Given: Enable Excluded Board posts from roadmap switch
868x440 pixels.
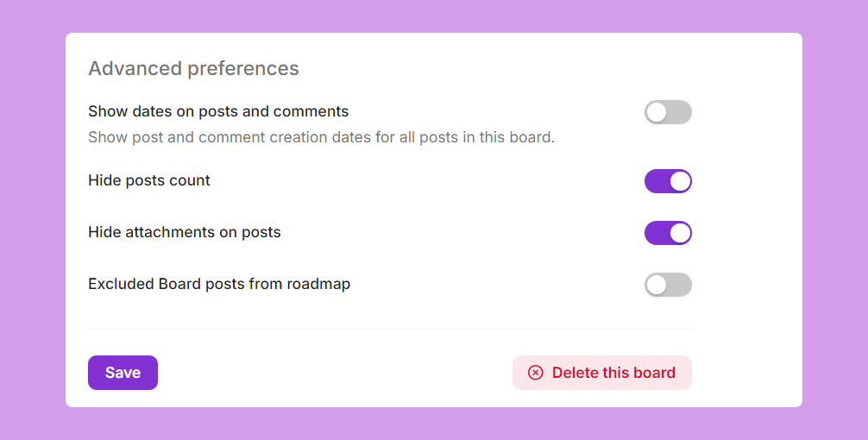Looking at the screenshot, I should tap(668, 285).
